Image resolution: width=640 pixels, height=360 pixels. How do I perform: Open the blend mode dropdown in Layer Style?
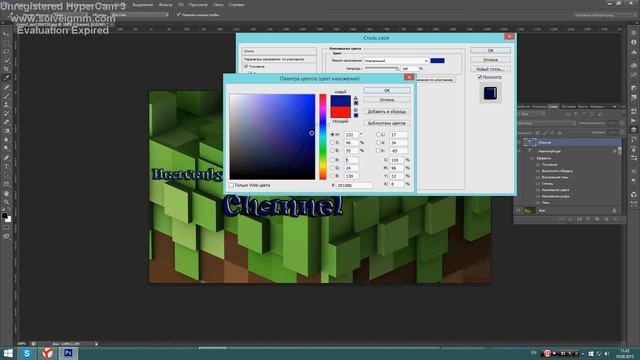(x=396, y=60)
